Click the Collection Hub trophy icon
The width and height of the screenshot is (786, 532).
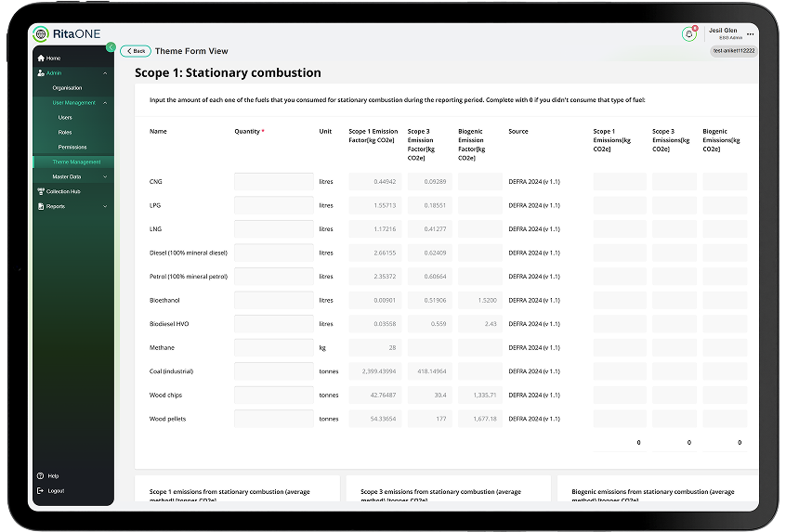pos(41,191)
